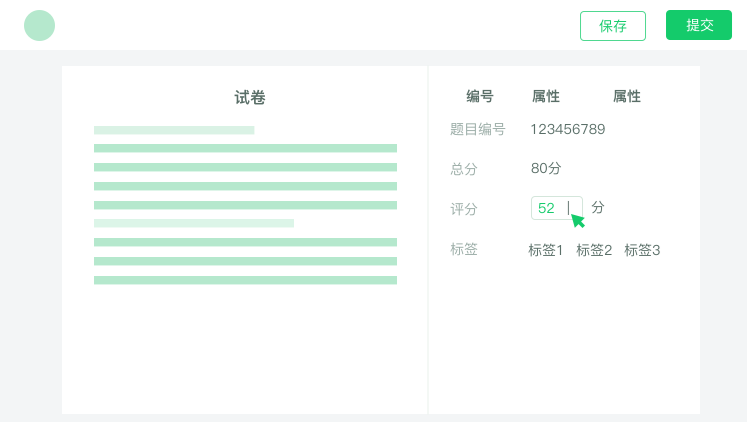Click the question number 123456789
This screenshot has height=422, width=747.
coord(568,129)
